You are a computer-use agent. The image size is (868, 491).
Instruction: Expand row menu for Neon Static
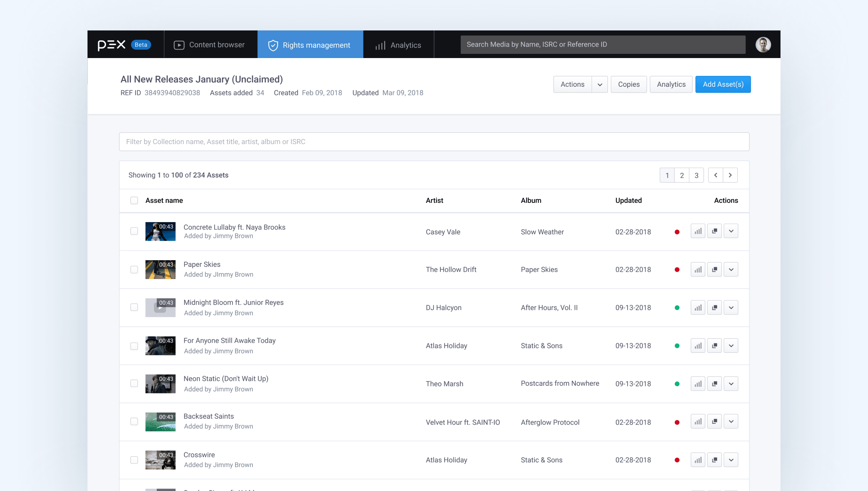(731, 384)
